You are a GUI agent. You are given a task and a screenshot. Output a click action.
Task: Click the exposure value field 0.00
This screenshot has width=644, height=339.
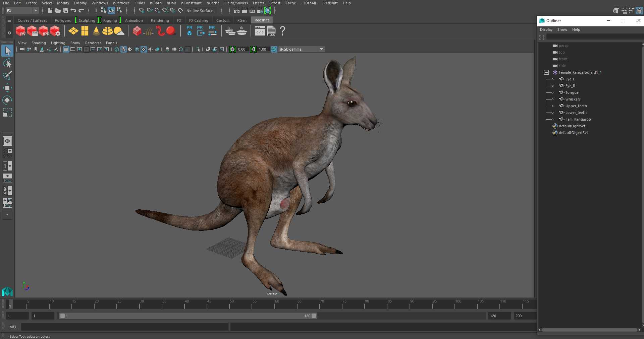pos(243,49)
